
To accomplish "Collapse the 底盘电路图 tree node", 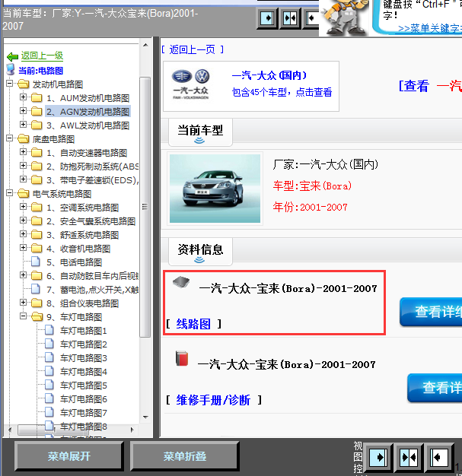I will (10, 138).
